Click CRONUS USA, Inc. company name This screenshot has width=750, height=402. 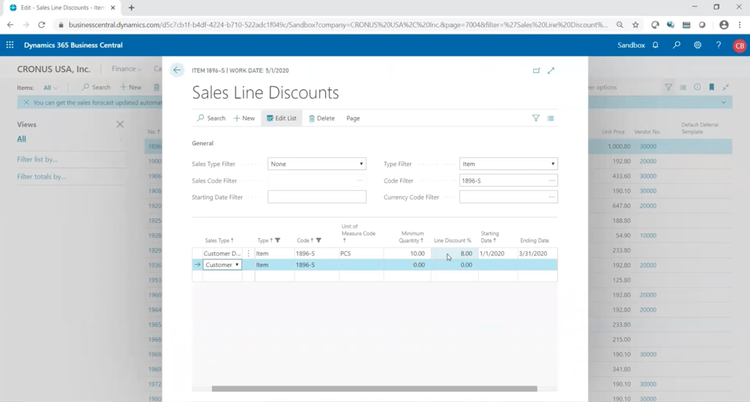(54, 69)
